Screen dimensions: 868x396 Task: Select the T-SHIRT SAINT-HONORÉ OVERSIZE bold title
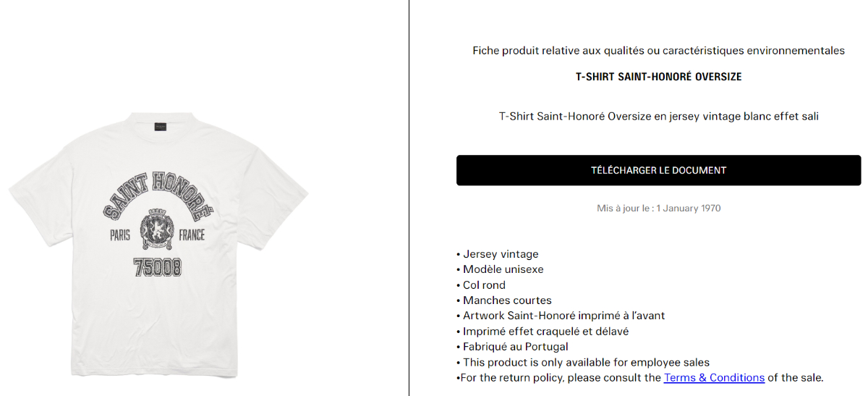(x=658, y=77)
